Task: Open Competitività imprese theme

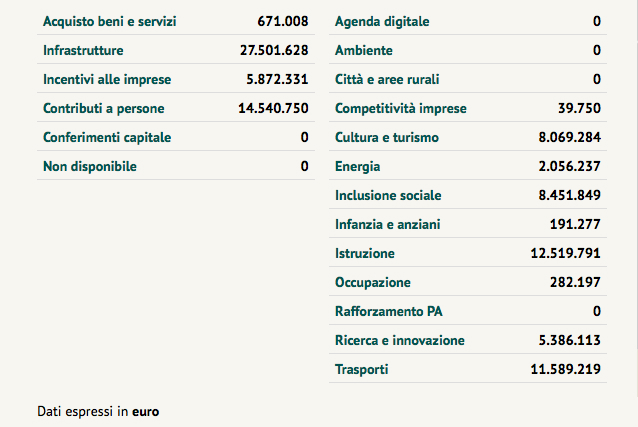Action: tap(401, 108)
